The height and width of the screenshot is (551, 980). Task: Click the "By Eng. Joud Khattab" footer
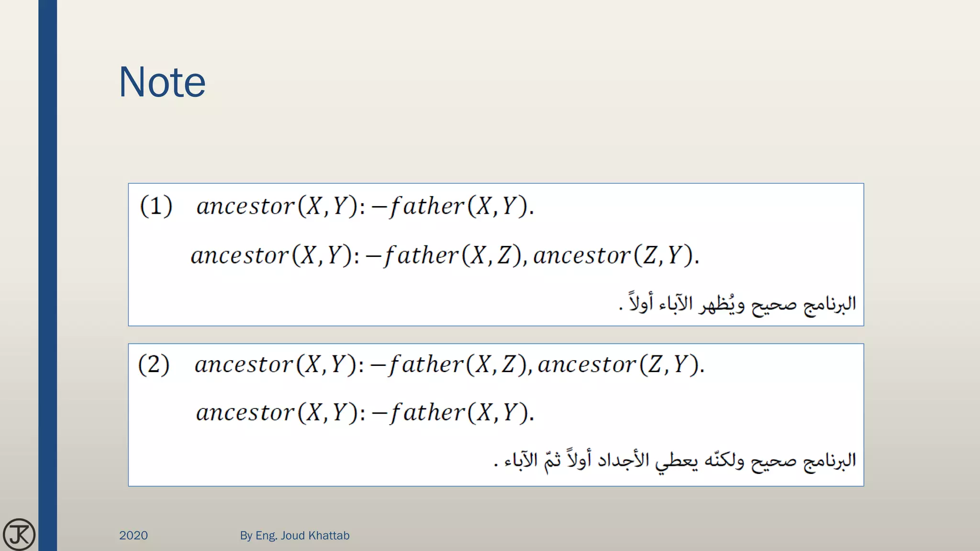[x=294, y=535]
